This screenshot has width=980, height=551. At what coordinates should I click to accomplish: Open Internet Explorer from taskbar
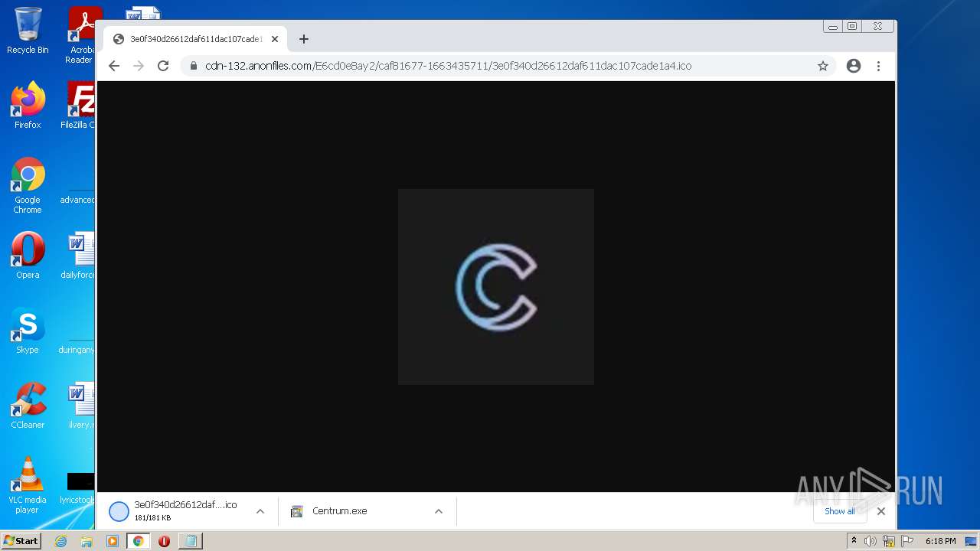(61, 541)
